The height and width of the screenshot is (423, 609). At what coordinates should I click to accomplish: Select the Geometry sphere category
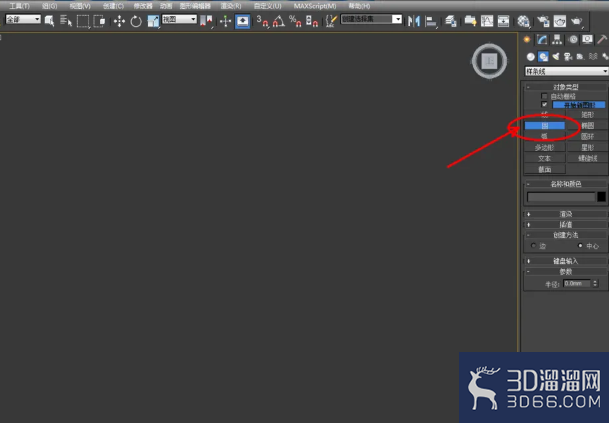(x=531, y=57)
